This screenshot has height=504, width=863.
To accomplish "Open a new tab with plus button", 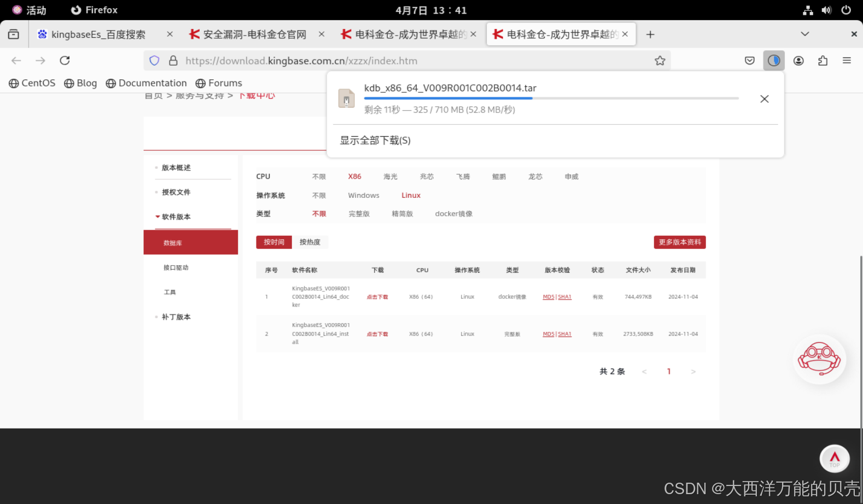I will pos(650,34).
